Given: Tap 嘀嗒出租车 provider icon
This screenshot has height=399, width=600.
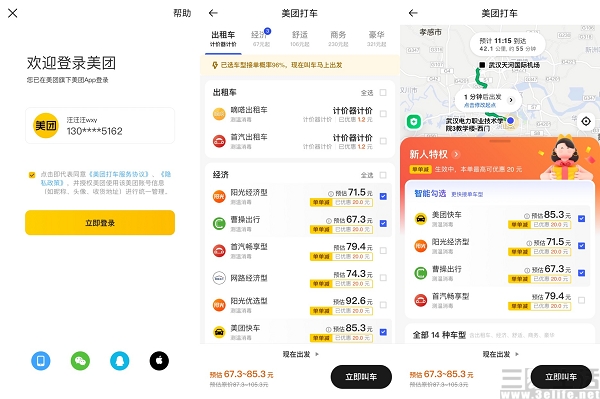Looking at the screenshot, I should coord(219,114).
